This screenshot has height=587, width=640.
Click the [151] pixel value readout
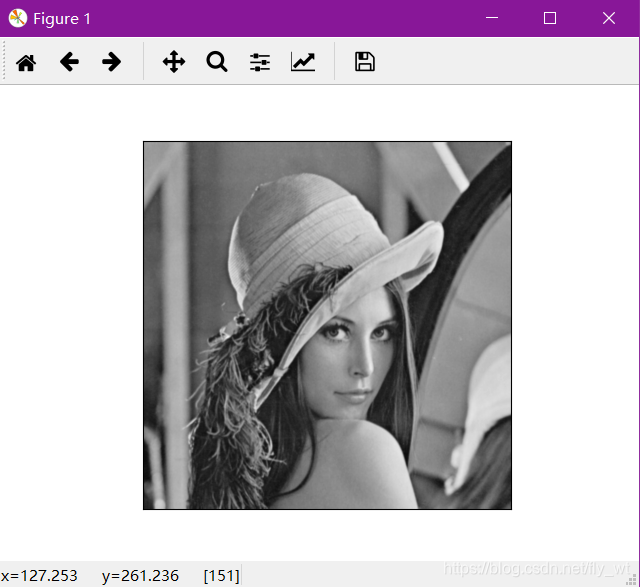[221, 576]
